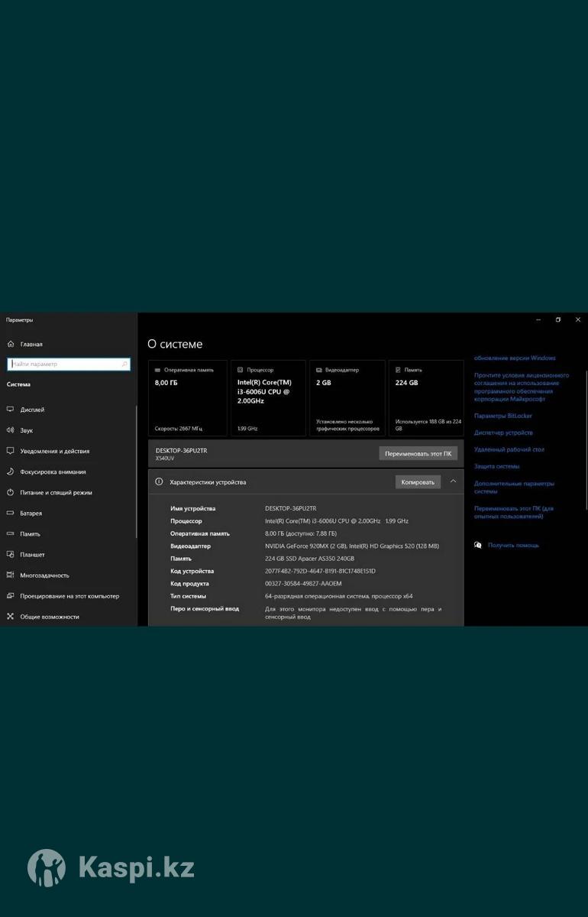This screenshot has width=588, height=917.
Task: Select the Battery (Батарея) icon
Action: [11, 513]
